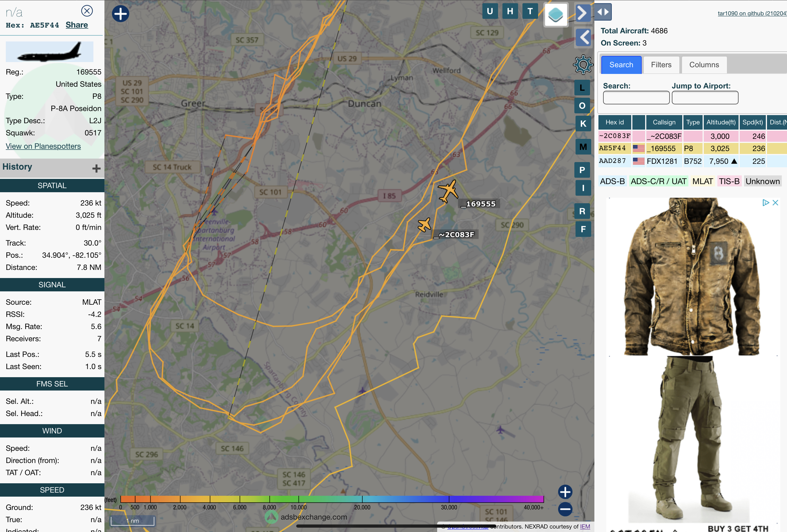Screen dimensions: 787x532
Task: Open View on Planespotters link
Action: 43,146
